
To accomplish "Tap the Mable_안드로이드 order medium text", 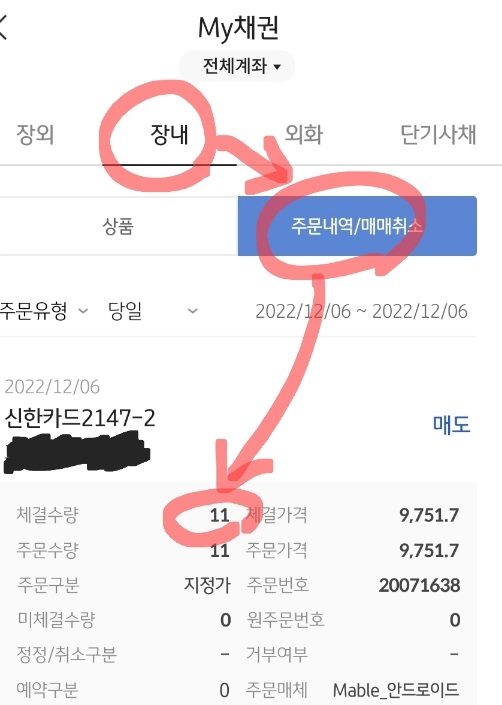I will click(x=396, y=690).
